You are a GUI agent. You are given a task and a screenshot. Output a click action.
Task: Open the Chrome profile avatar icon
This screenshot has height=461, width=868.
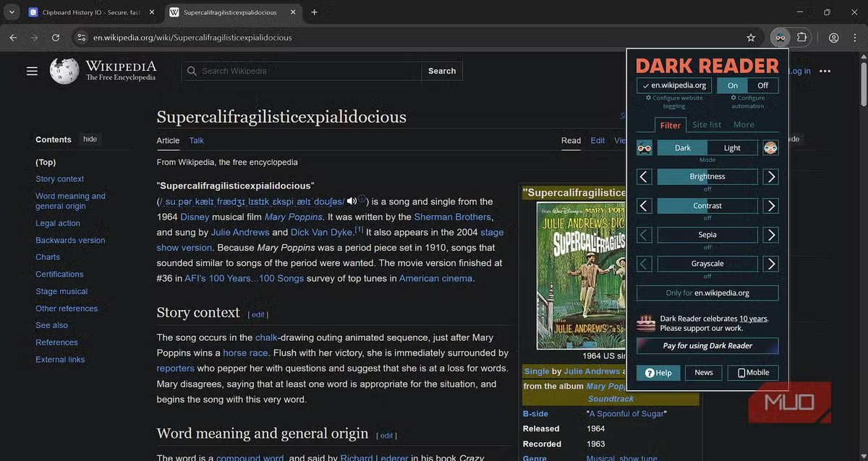[834, 38]
